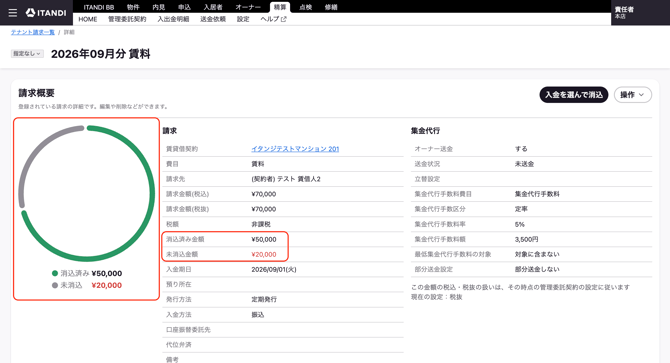Click the ¥50,000 in chart legend
Viewport: 670px width, 363px height.
107,273
